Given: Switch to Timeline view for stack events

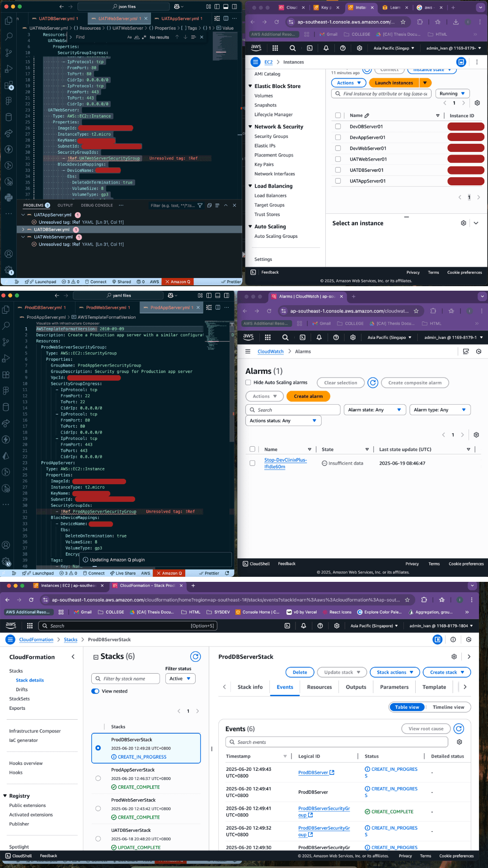Looking at the screenshot, I should click(448, 707).
